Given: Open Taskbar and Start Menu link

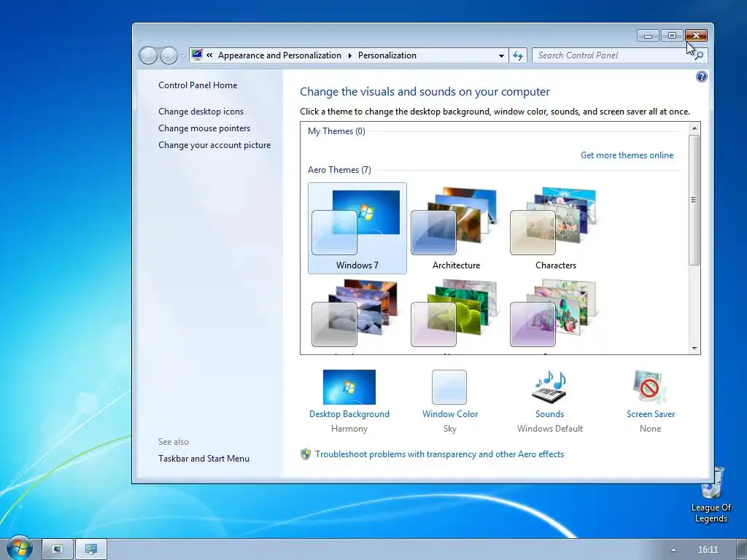Looking at the screenshot, I should [204, 459].
